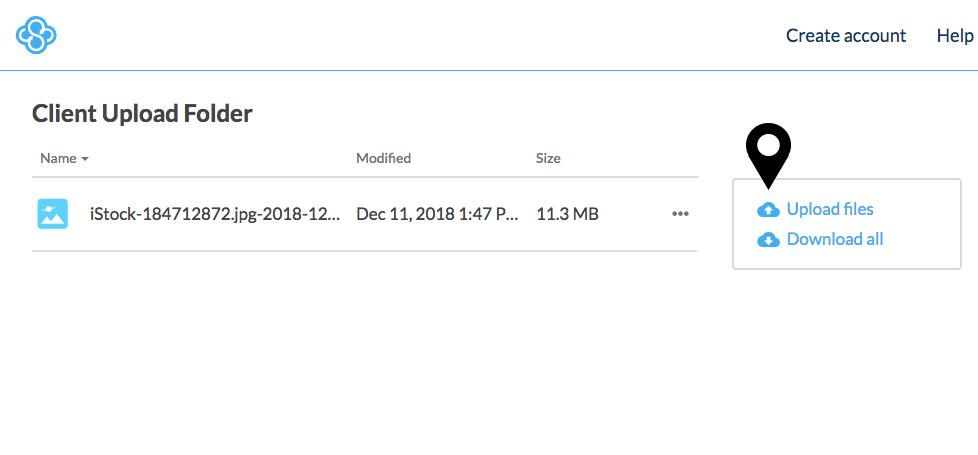Open the iStock-184712872.jpg file name

tap(214, 213)
